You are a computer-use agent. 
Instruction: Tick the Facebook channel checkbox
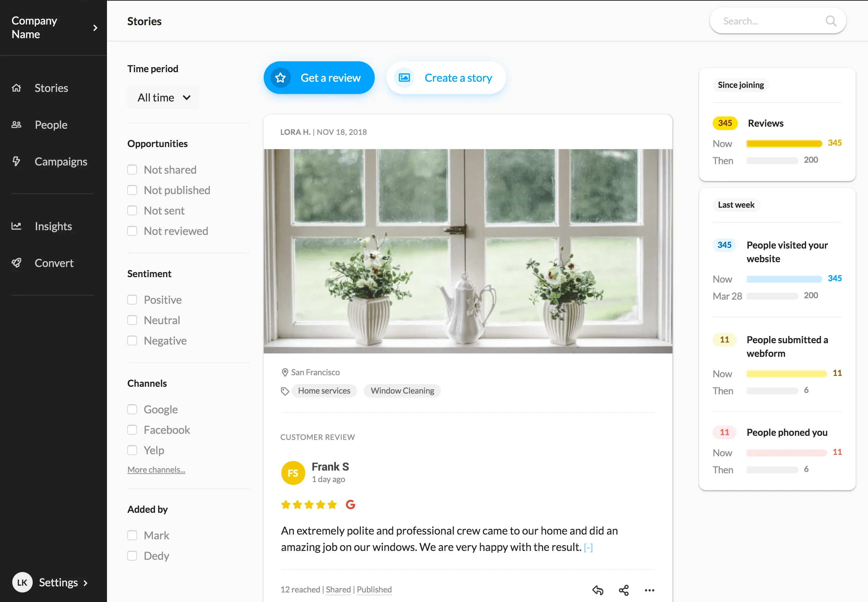pos(132,430)
